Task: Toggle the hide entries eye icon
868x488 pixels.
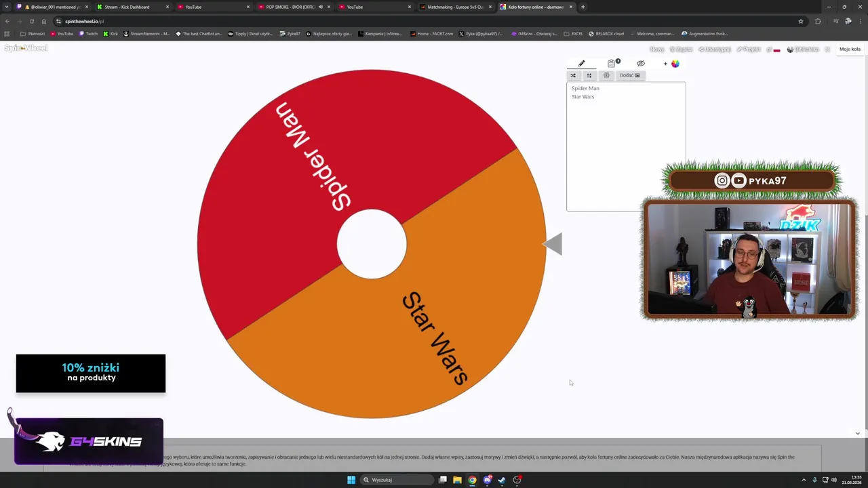Action: [641, 63]
